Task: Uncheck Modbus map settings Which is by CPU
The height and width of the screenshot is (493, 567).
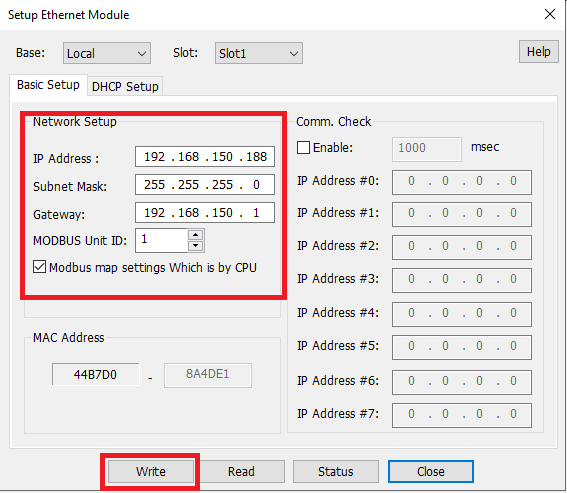Action: pos(39,267)
